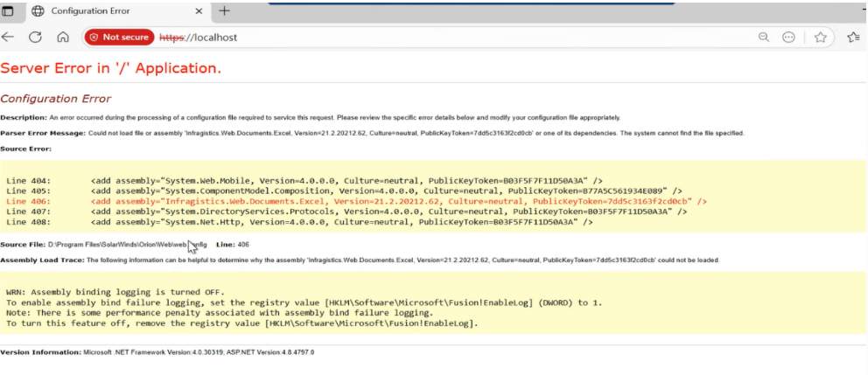Click the Not secure warning badge
868x375 pixels.
pyautogui.click(x=119, y=38)
